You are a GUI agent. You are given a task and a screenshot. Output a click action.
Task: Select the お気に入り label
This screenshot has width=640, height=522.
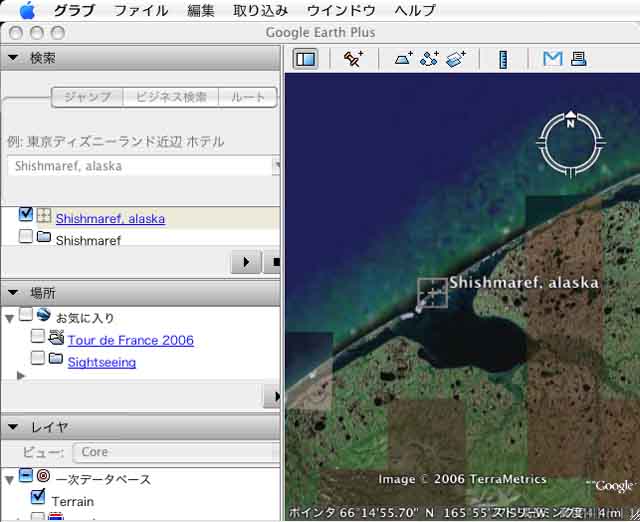pyautogui.click(x=85, y=318)
